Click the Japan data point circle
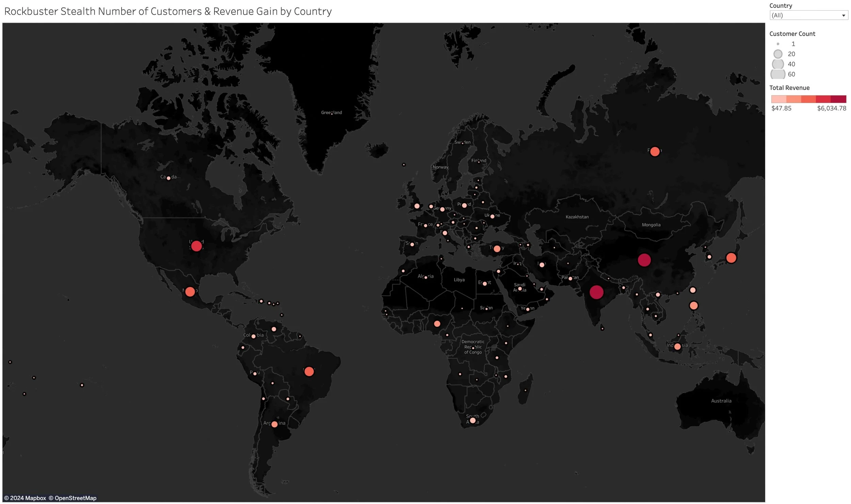This screenshot has width=851, height=504. pos(731,258)
